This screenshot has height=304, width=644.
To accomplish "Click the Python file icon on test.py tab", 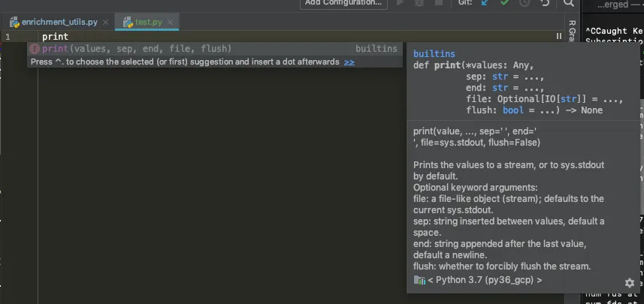I will (128, 23).
